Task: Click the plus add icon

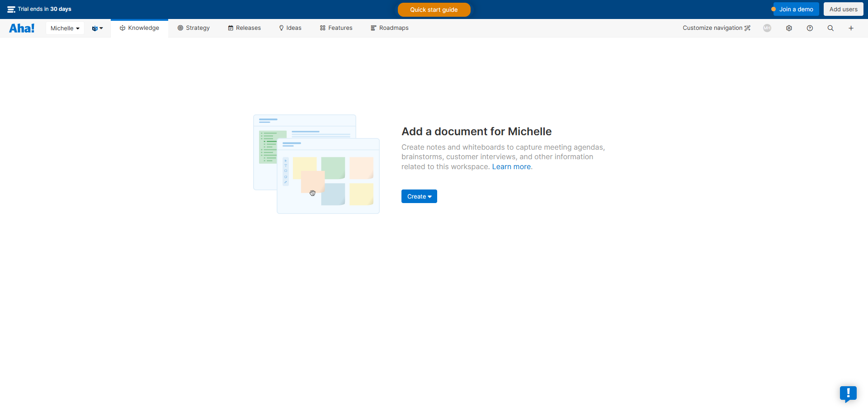Action: [x=851, y=28]
